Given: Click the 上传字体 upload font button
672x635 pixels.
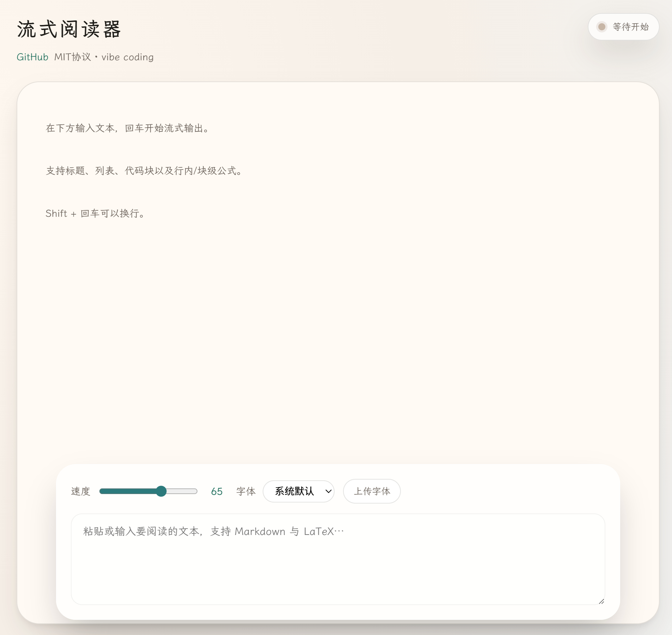Looking at the screenshot, I should [x=372, y=491].
